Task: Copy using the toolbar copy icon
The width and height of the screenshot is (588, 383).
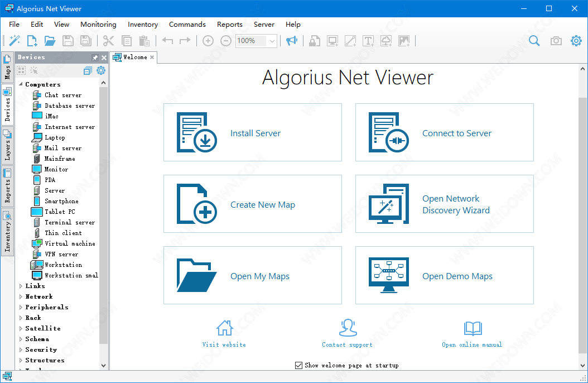Action: 127,41
